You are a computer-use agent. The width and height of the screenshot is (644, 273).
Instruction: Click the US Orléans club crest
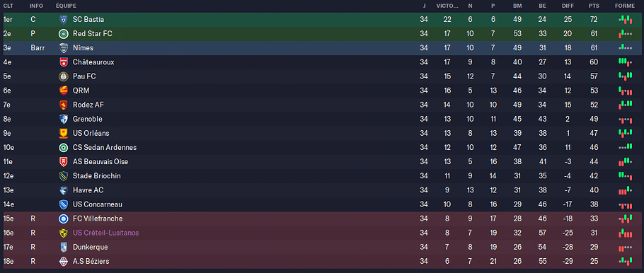click(63, 134)
